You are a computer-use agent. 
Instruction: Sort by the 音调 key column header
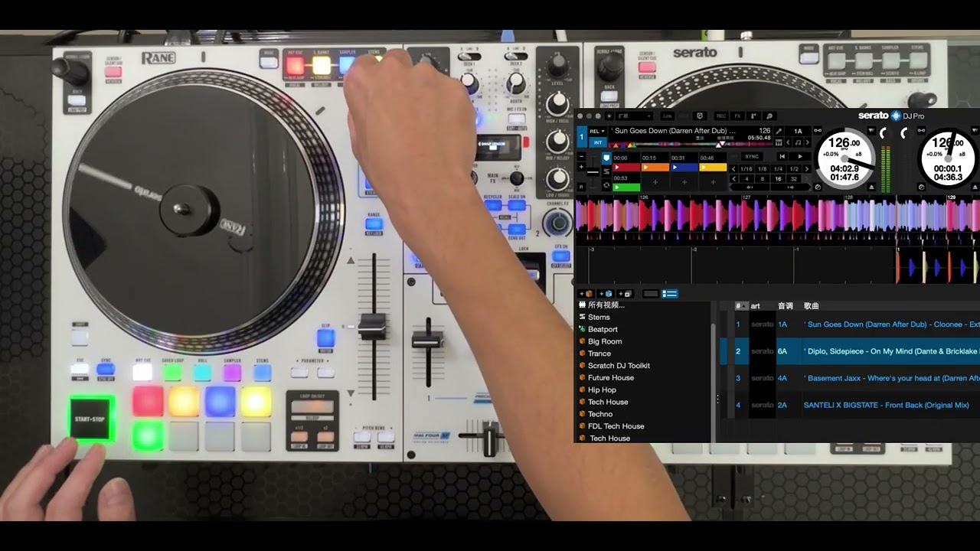[786, 306]
